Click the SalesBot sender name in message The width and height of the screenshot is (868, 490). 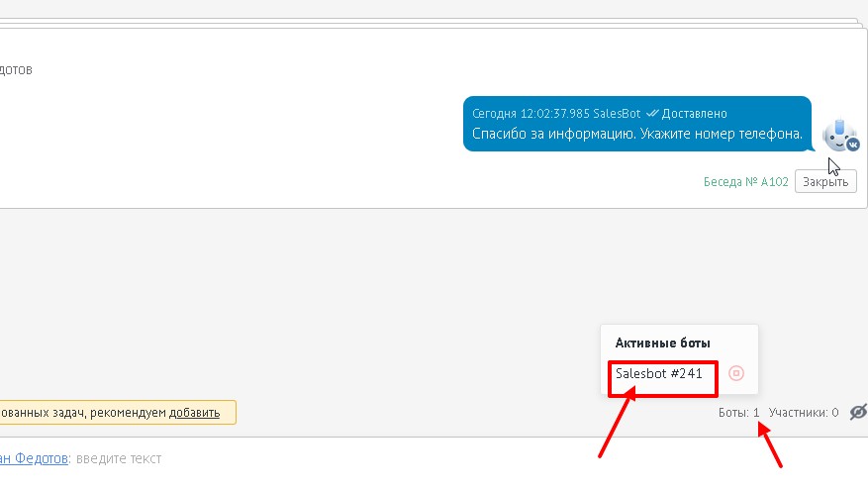(617, 114)
